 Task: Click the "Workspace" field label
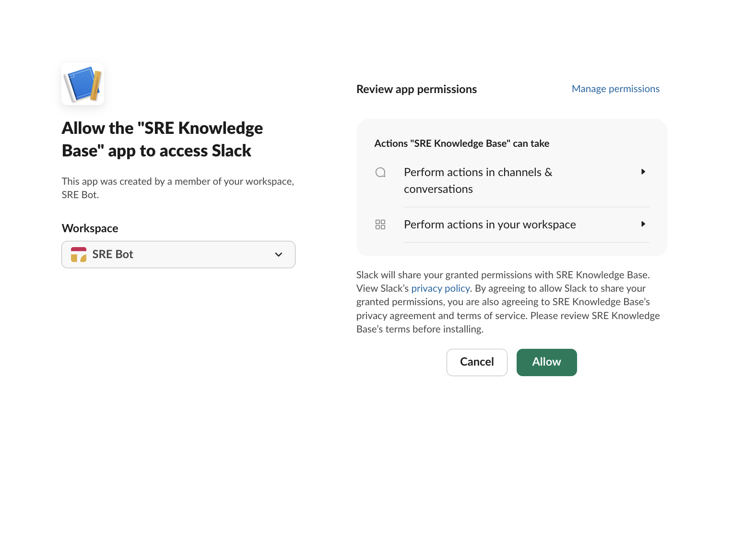pyautogui.click(x=90, y=228)
